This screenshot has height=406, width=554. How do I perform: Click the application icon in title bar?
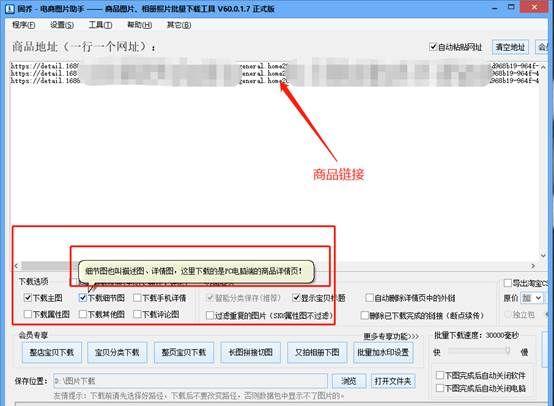coord(10,8)
